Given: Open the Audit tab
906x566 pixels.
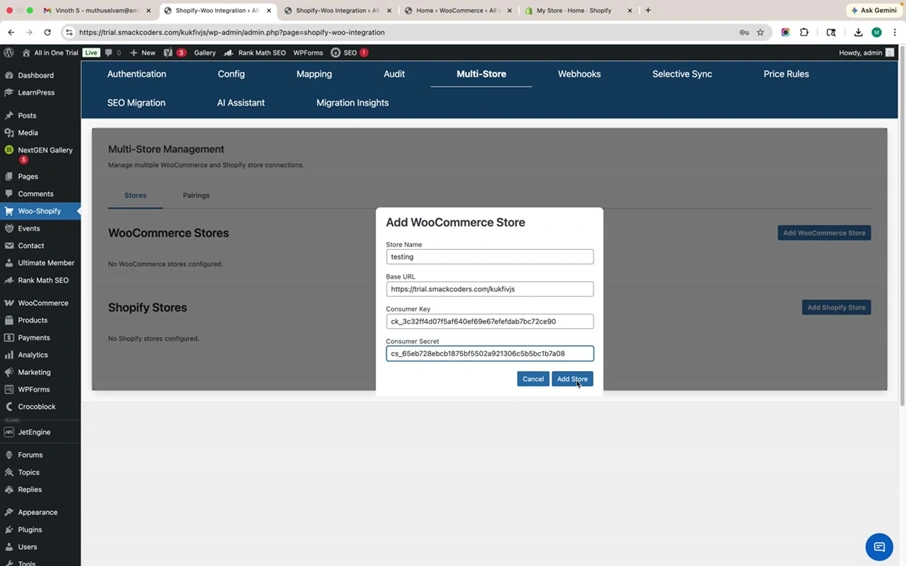Looking at the screenshot, I should tap(394, 74).
